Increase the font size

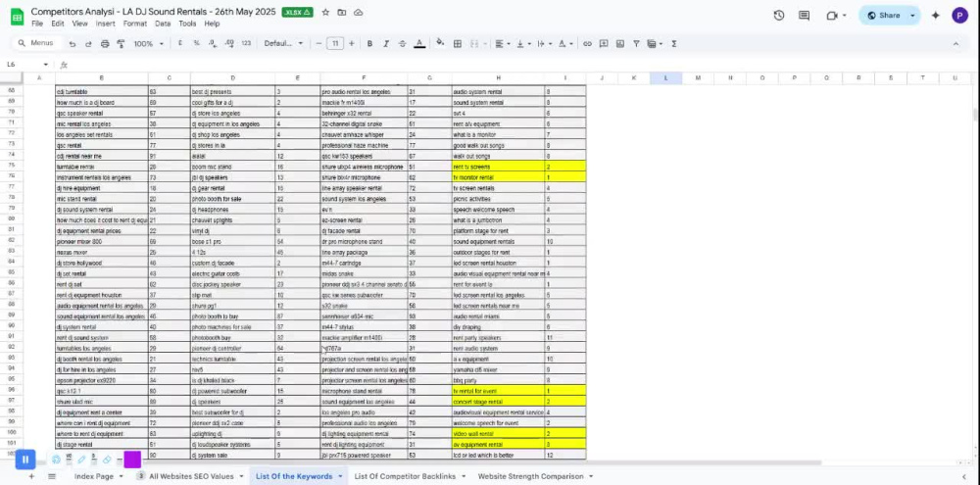tap(351, 44)
